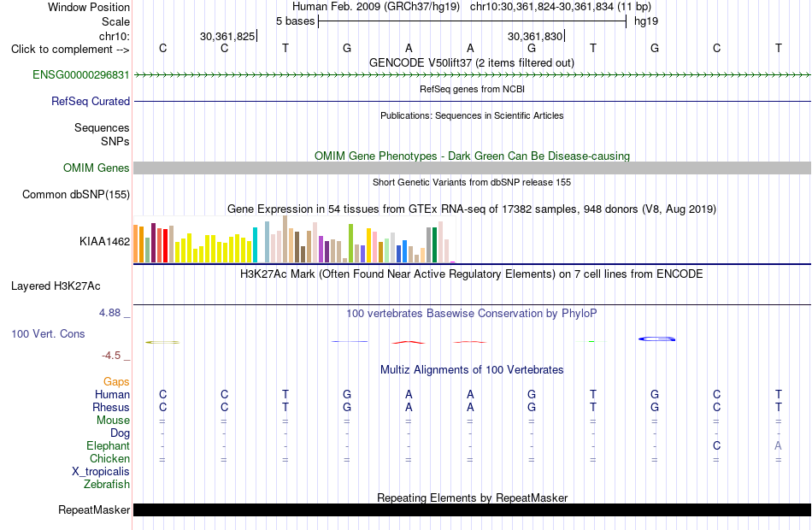
Task: Click the hg19 label beside scale bar
Action: click(646, 21)
